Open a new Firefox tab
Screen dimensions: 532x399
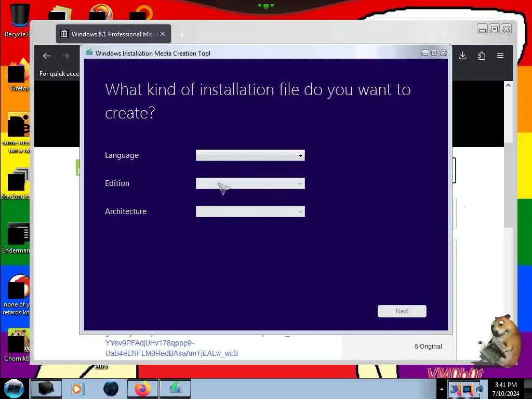coord(182,34)
